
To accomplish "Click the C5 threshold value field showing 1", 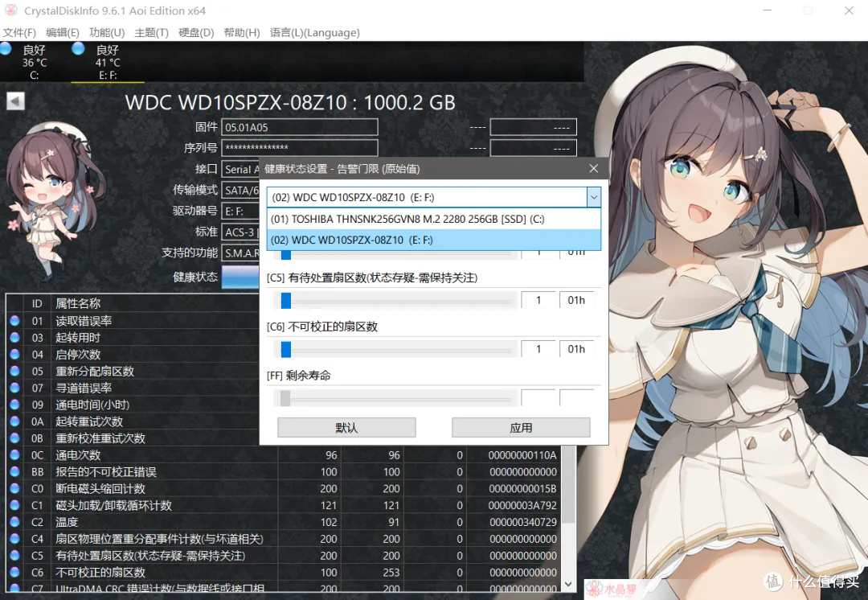I will tap(538, 300).
